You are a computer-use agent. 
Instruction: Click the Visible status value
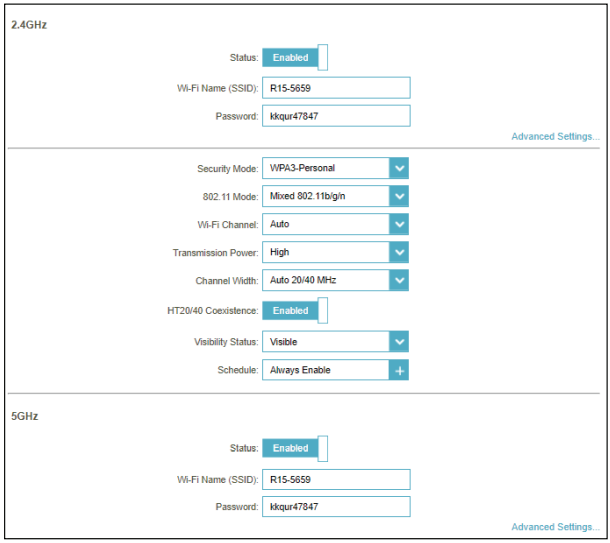pyautogui.click(x=283, y=342)
